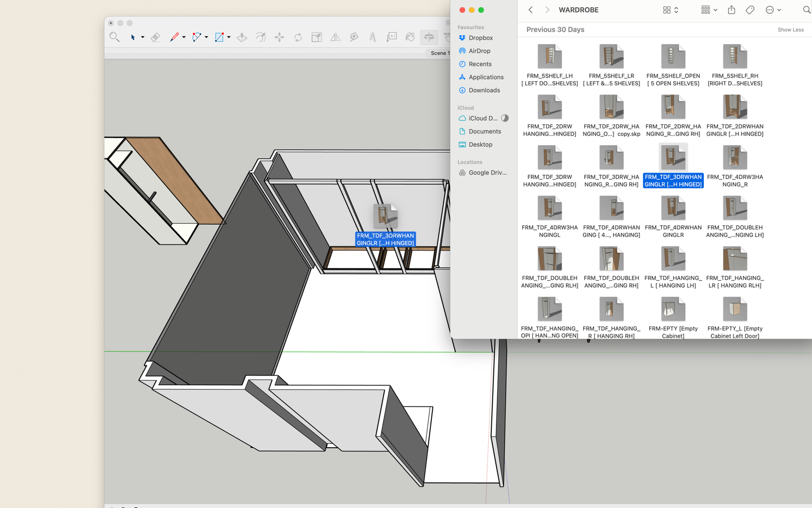
Task: Select FRM_TDF_HANGING_L [HANGING LH] file
Action: pyautogui.click(x=673, y=258)
